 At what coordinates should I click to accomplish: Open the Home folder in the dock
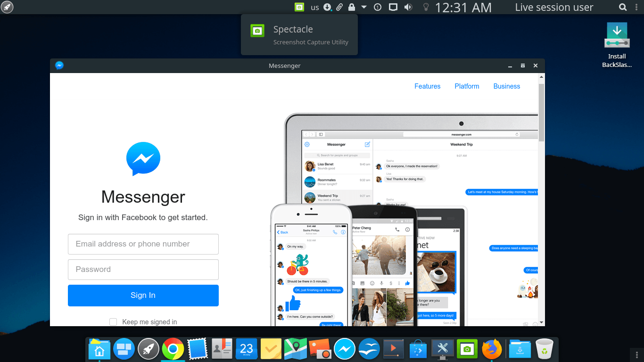tap(99, 349)
